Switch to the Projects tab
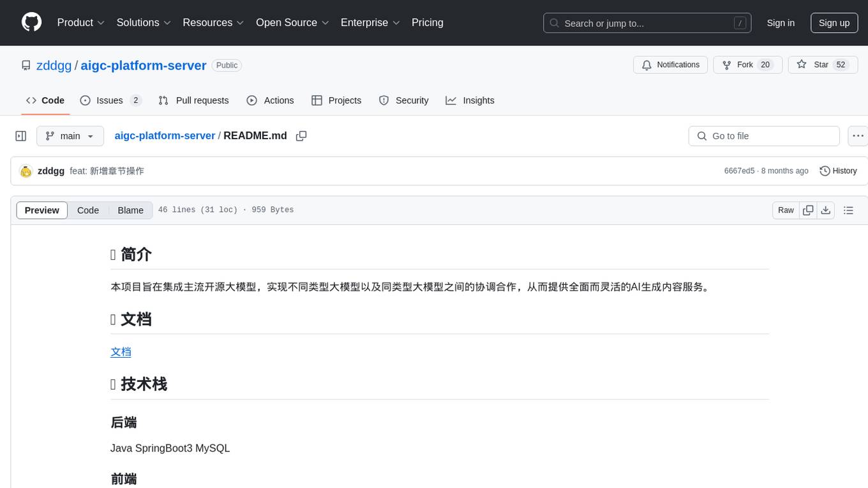Image resolution: width=868 pixels, height=488 pixels. pyautogui.click(x=336, y=100)
